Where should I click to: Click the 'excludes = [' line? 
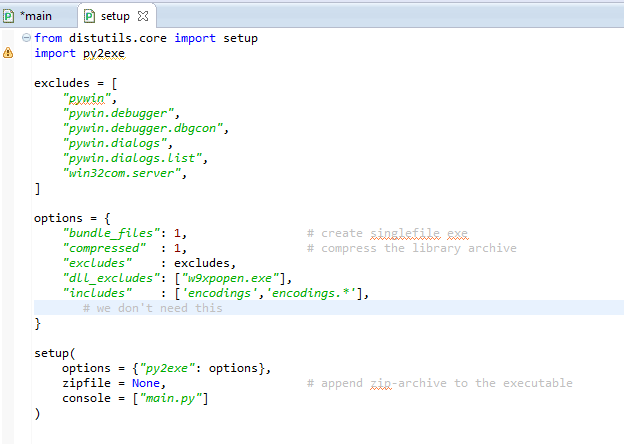[76, 83]
